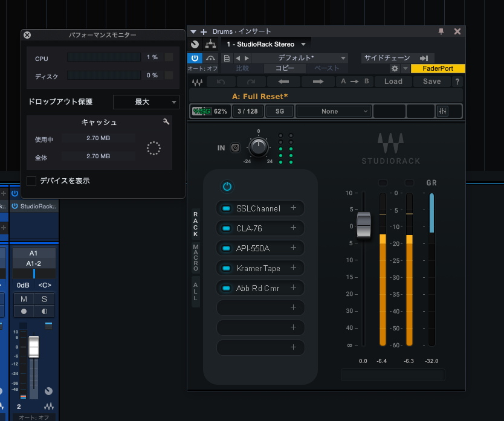This screenshot has height=421, width=504.
Task: Redo the last StudioRack change
Action: pyautogui.click(x=251, y=82)
